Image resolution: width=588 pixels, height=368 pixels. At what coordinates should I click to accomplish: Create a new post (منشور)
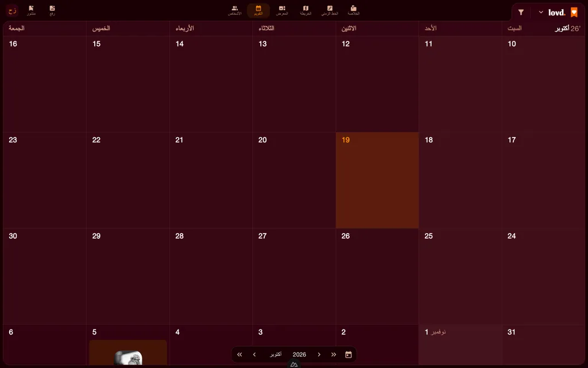tap(31, 10)
